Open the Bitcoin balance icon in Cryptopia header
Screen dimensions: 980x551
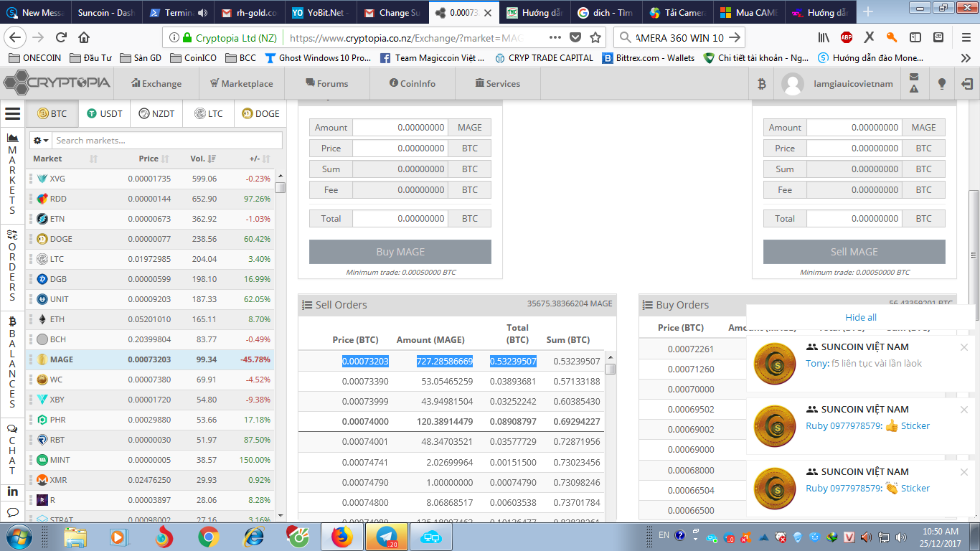(x=762, y=84)
